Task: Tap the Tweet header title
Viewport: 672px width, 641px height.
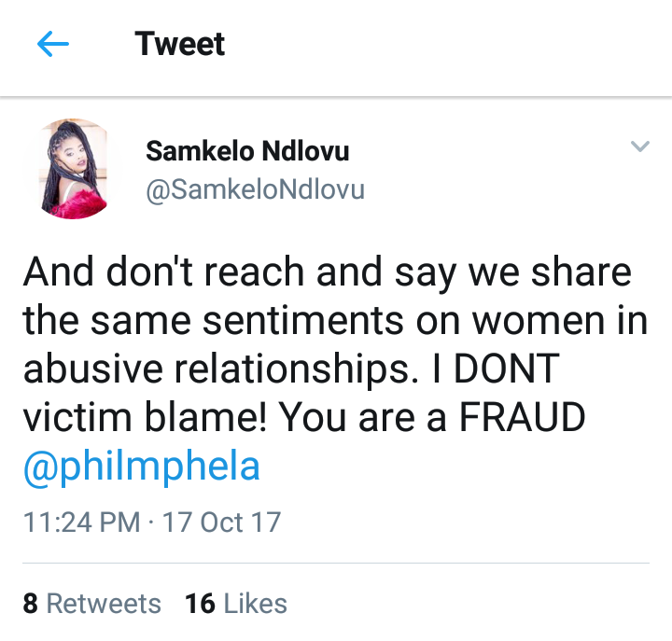Action: (x=179, y=44)
